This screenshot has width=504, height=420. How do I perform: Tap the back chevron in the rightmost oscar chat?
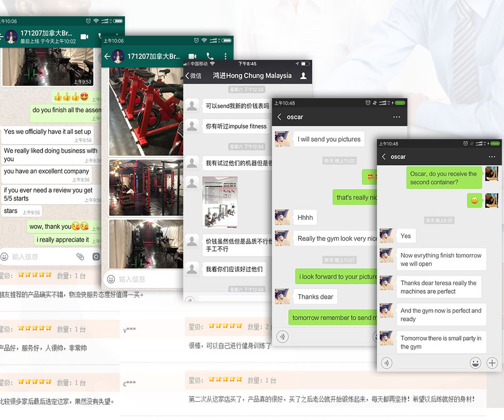coord(384,156)
